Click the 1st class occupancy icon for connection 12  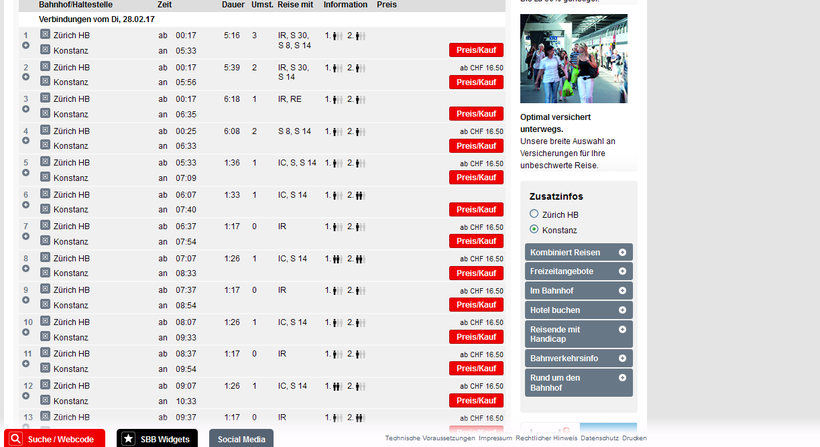tap(337, 387)
